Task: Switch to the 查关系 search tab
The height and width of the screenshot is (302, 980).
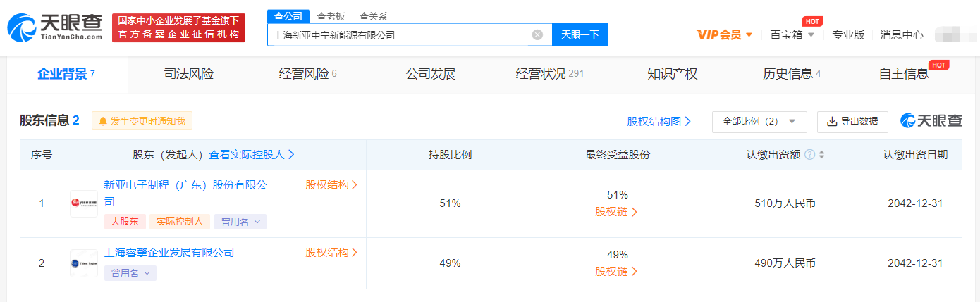Action: [x=373, y=15]
